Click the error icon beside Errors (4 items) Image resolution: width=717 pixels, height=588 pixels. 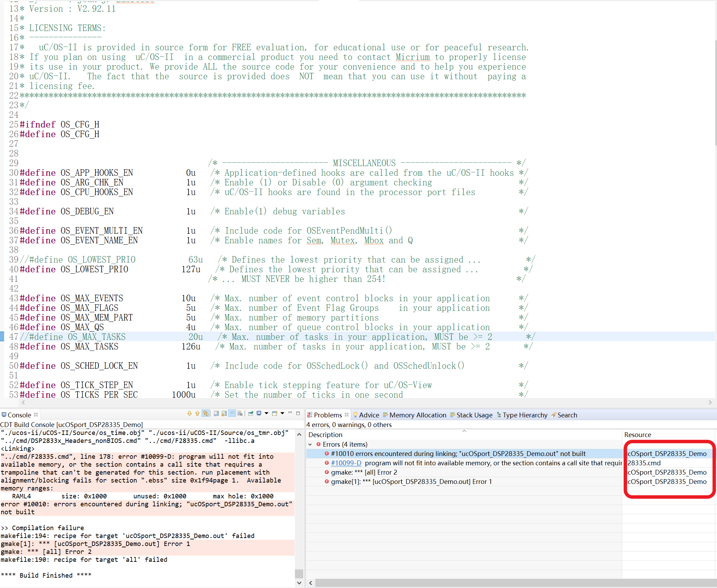[319, 444]
